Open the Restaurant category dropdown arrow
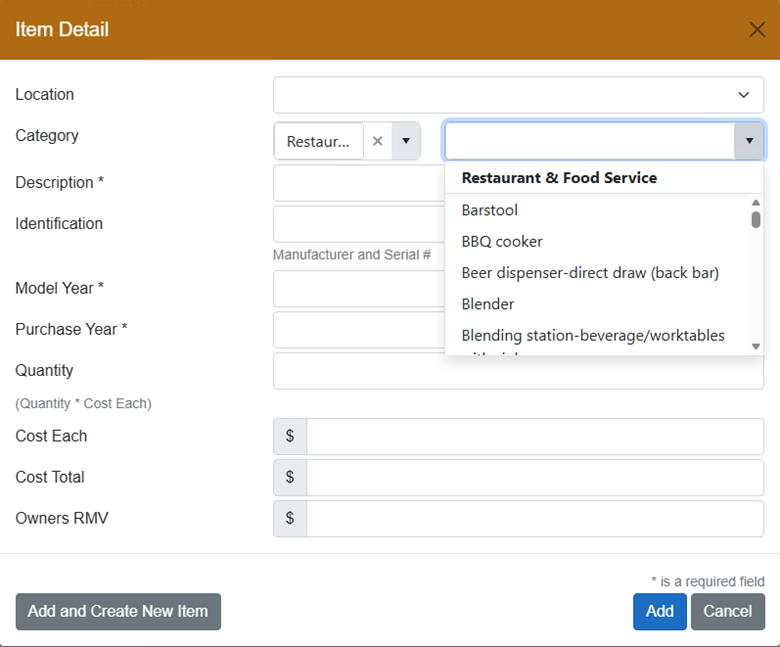The image size is (780, 647). point(405,141)
